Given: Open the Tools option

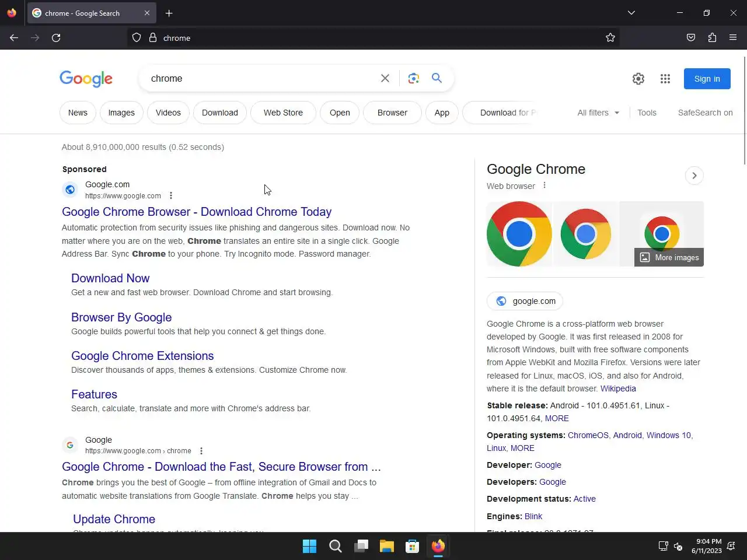Looking at the screenshot, I should tap(647, 113).
